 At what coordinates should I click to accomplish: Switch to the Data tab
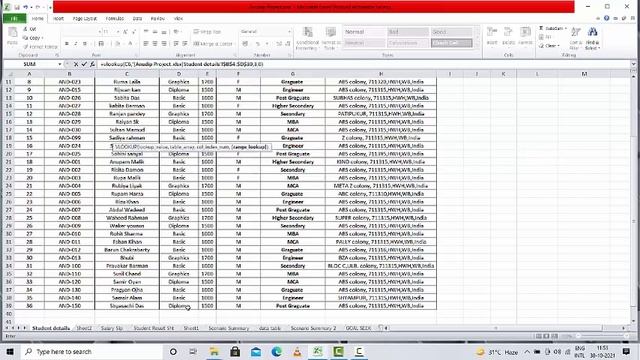[137, 18]
